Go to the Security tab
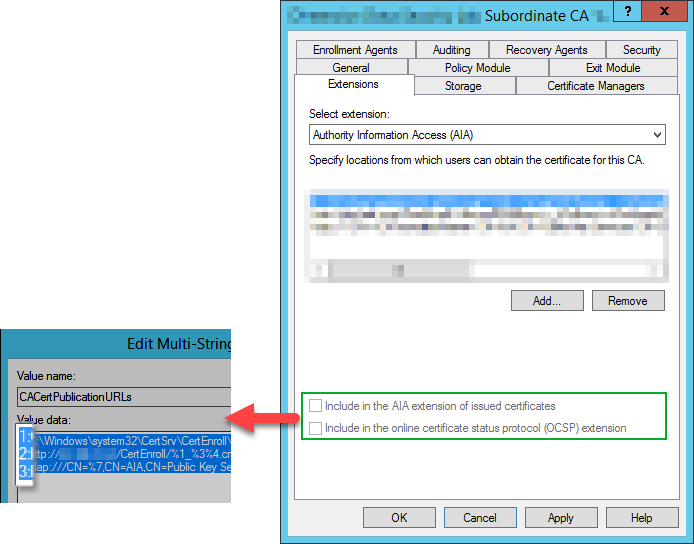694x544 pixels. click(x=641, y=49)
